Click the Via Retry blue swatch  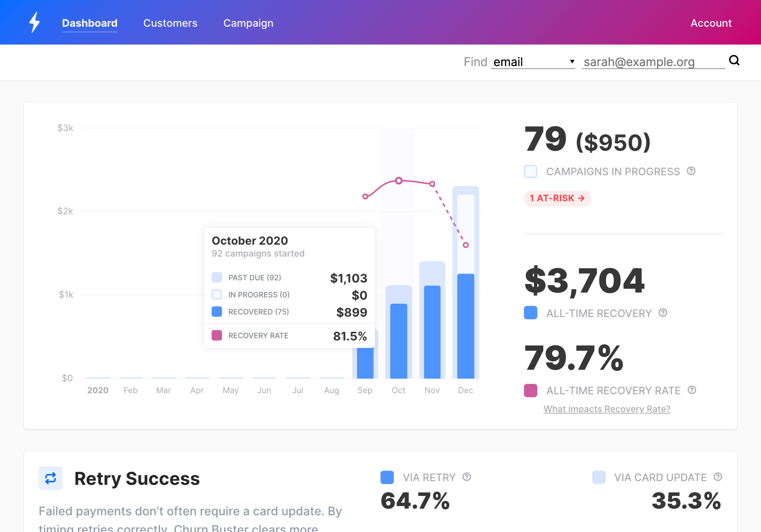tap(387, 477)
